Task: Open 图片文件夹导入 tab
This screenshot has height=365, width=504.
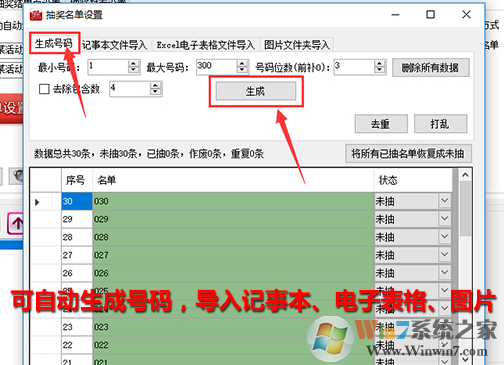Action: coord(297,45)
